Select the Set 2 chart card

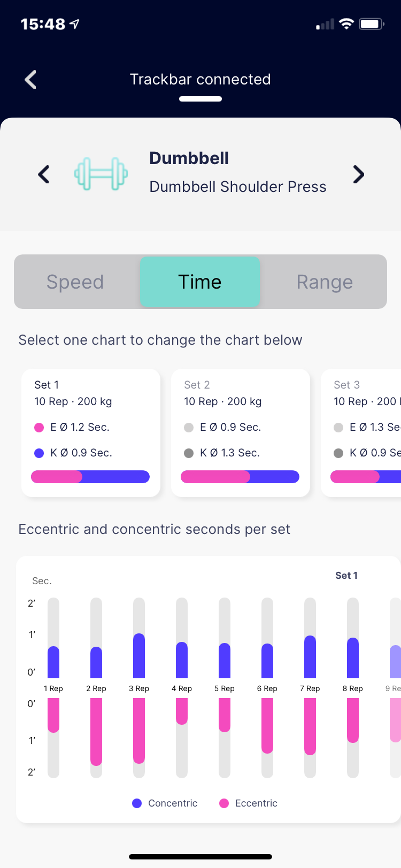[x=240, y=433]
